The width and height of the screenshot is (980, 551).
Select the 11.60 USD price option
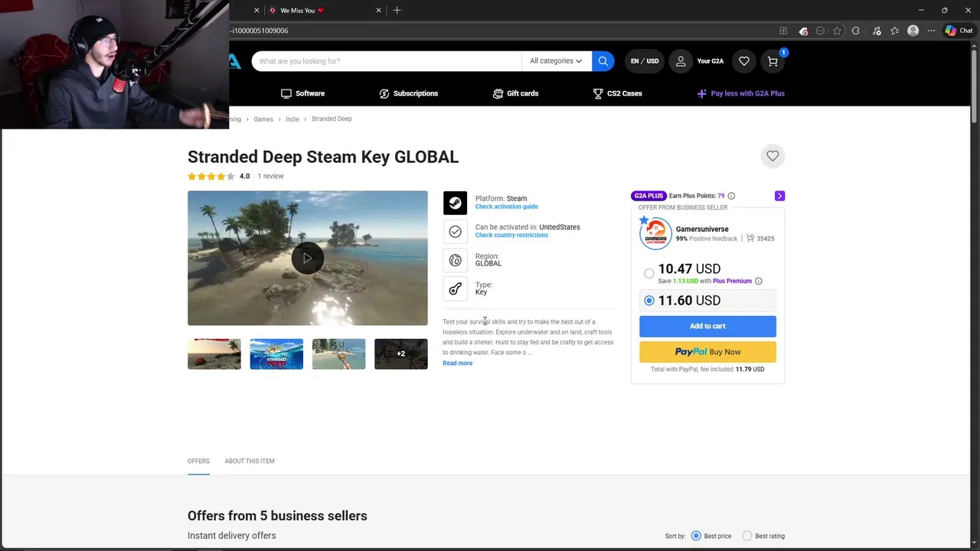649,301
